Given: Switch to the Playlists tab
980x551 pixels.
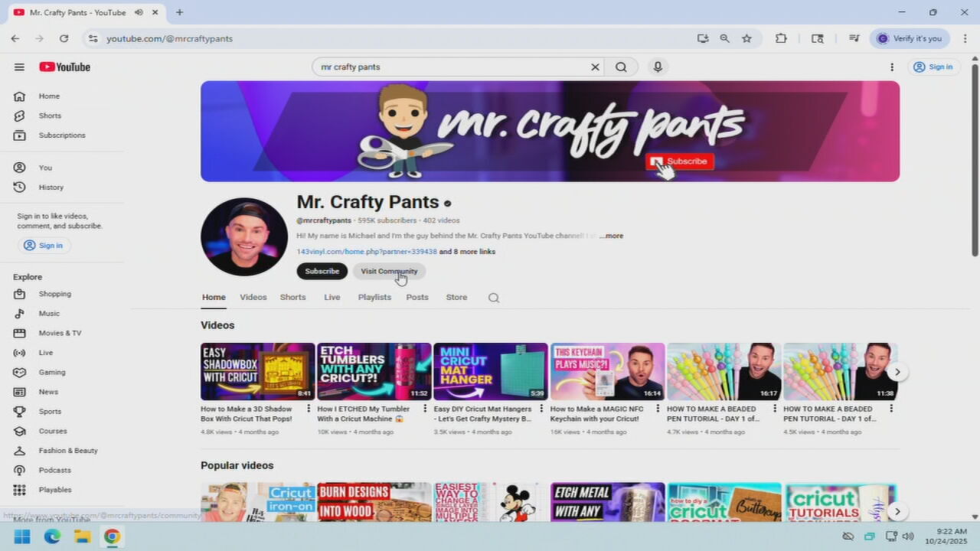Looking at the screenshot, I should point(374,298).
